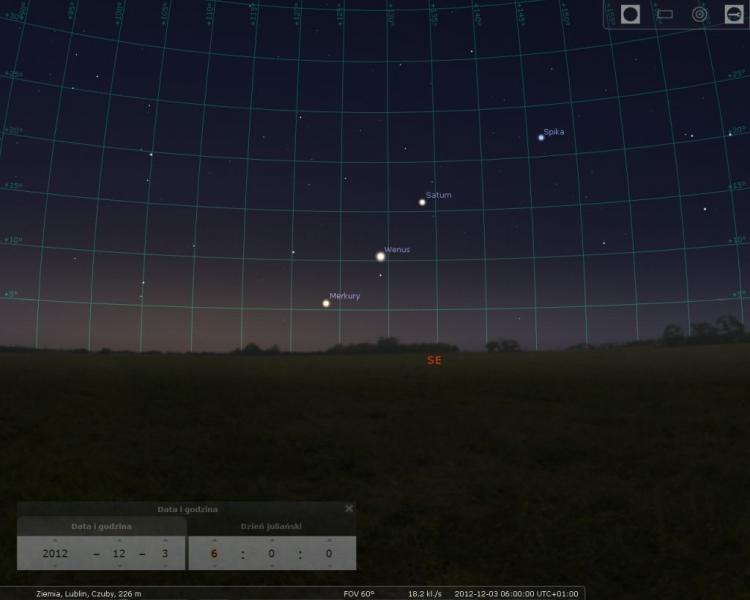Decrease the month with down arrow
The height and width of the screenshot is (600, 750).
(x=118, y=565)
